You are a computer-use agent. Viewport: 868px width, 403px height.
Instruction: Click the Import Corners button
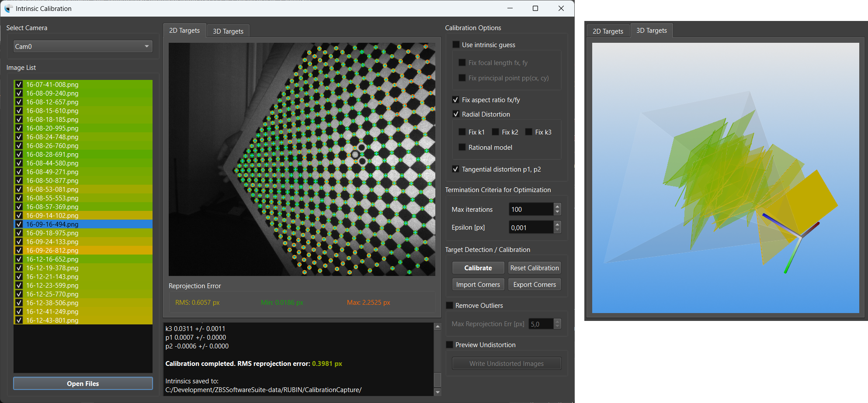coord(478,284)
